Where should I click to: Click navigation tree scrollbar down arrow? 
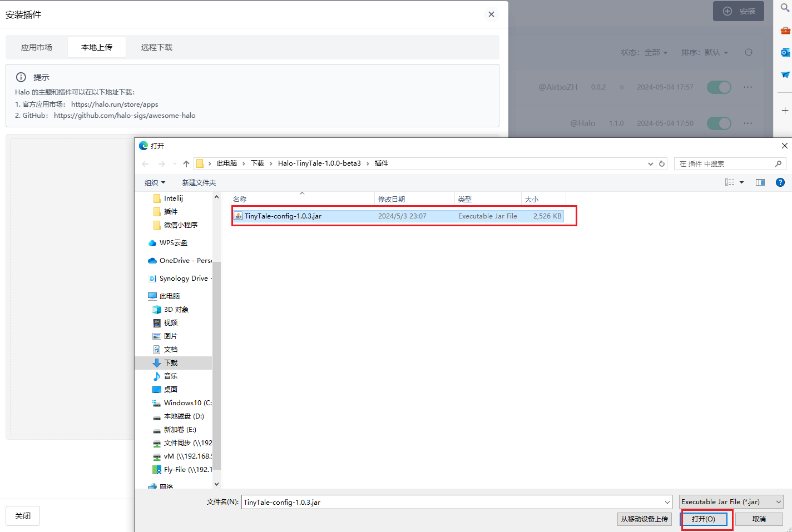[217, 484]
